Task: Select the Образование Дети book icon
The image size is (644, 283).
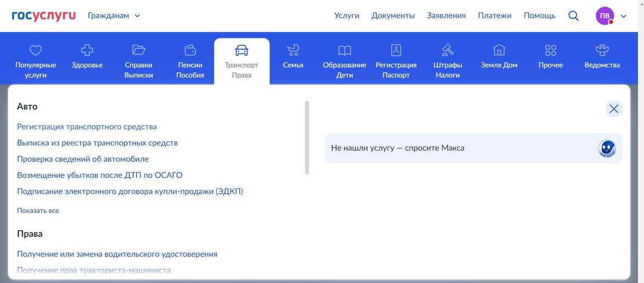Action: tap(345, 50)
